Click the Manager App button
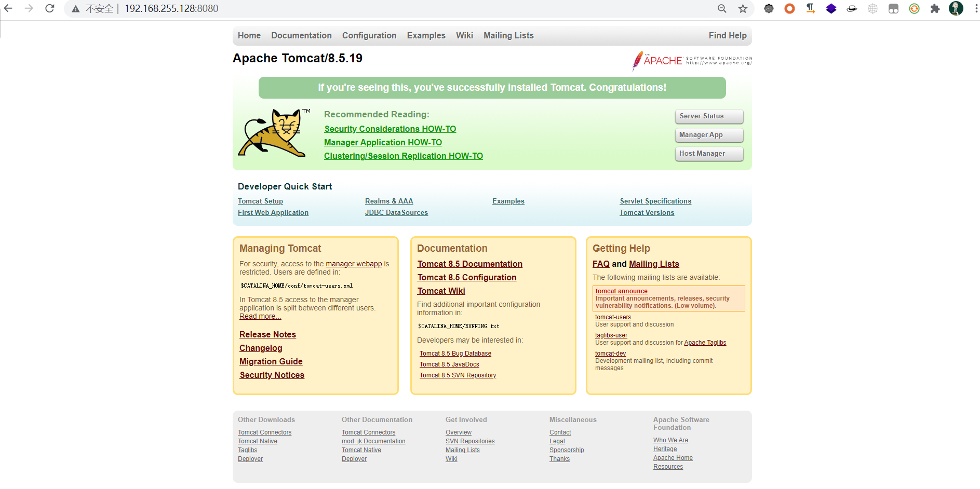The image size is (980, 489). coord(709,135)
